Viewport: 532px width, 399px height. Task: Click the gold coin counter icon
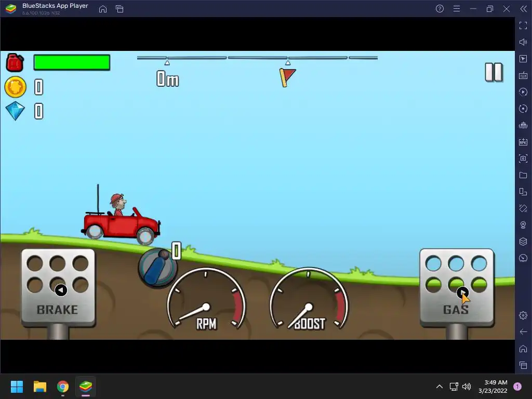[x=15, y=87]
